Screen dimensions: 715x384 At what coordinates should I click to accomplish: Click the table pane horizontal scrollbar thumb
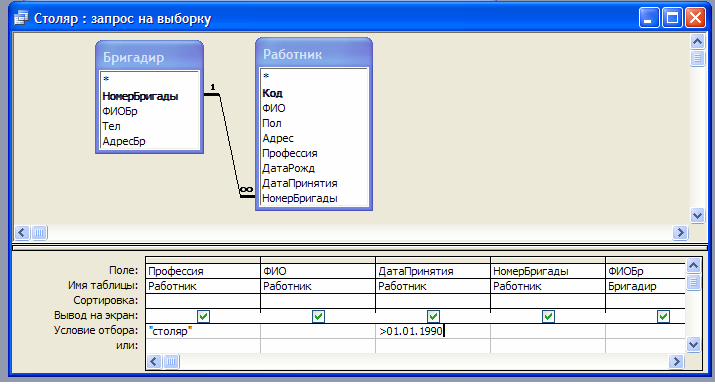coord(39,233)
